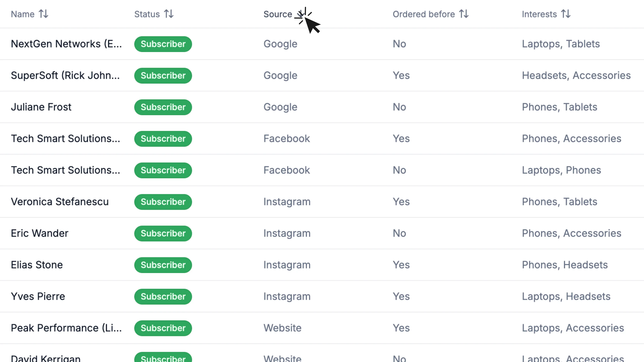Click Website source in Peak Performance row
Image resolution: width=644 pixels, height=362 pixels.
[282, 328]
